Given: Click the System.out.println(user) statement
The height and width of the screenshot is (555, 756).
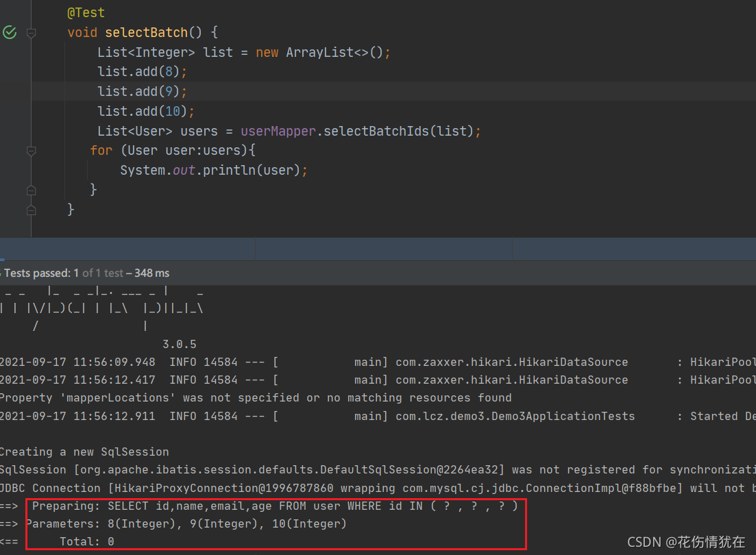Looking at the screenshot, I should pos(214,170).
